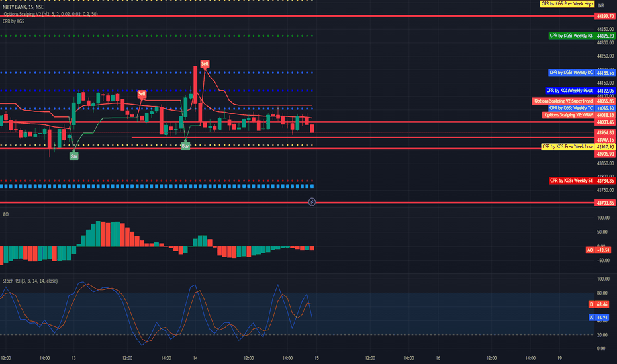Viewport: 617px width, 364px height.
Task: Click the 43784.85 price tag
Action: click(x=605, y=181)
